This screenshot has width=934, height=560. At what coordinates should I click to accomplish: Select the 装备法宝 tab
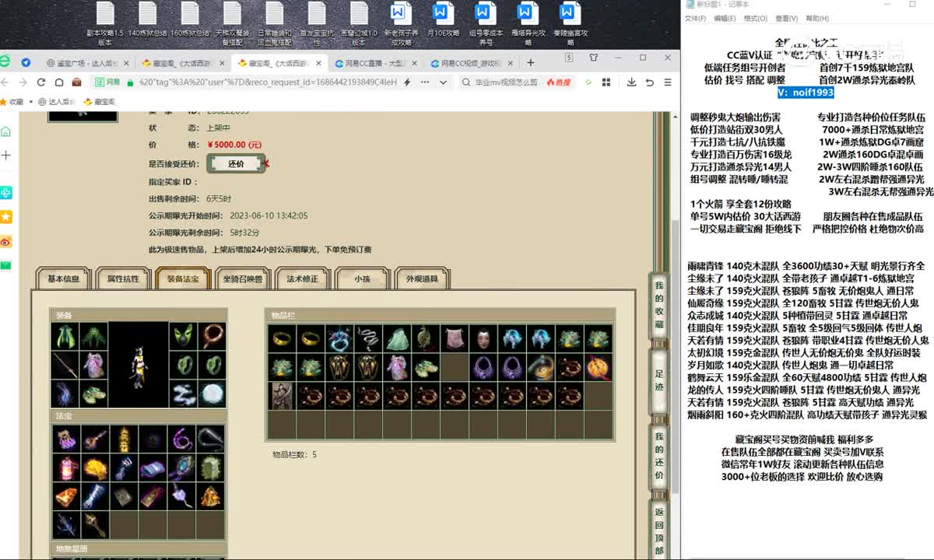182,278
